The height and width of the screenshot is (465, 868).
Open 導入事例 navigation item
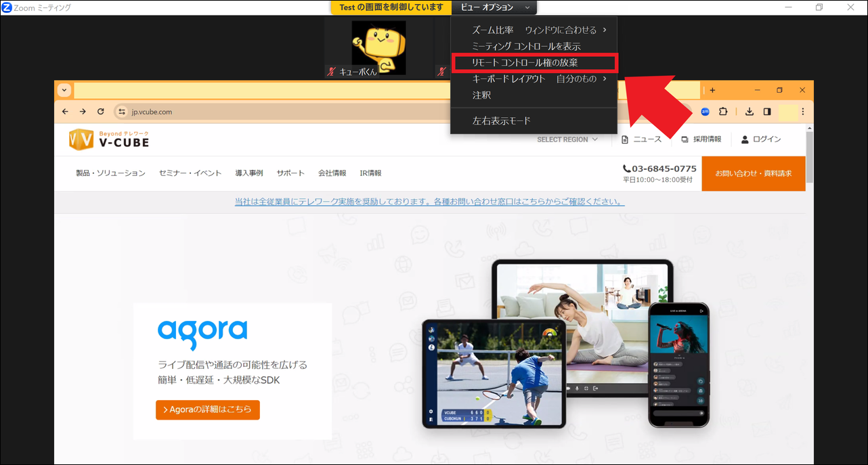249,173
